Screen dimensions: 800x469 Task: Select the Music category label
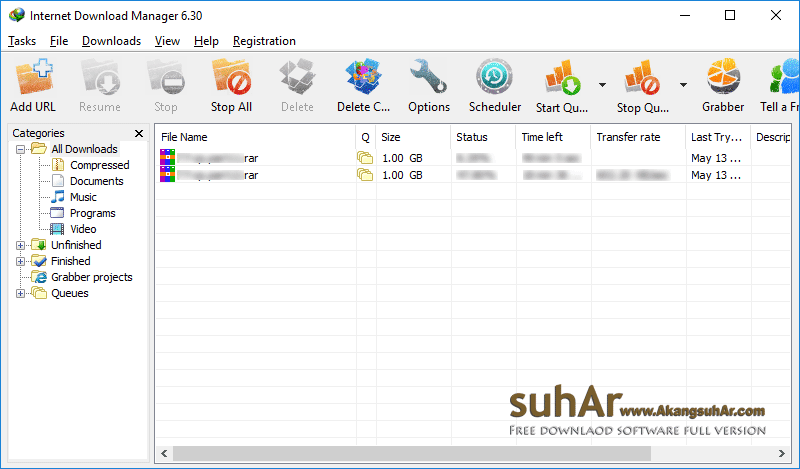tap(83, 196)
